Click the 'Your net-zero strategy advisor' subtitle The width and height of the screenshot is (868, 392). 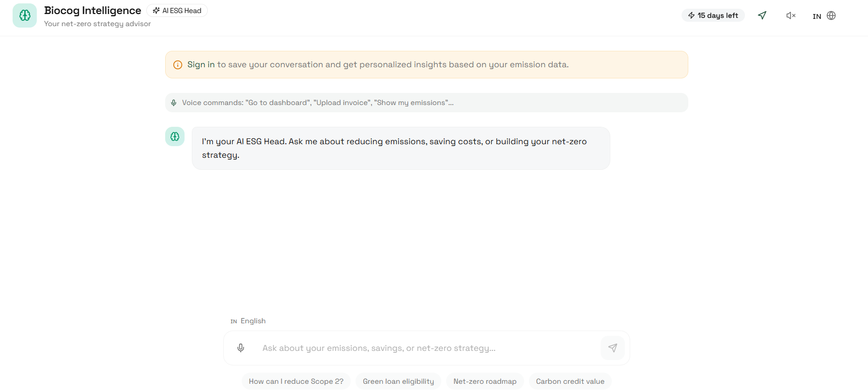pos(97,24)
